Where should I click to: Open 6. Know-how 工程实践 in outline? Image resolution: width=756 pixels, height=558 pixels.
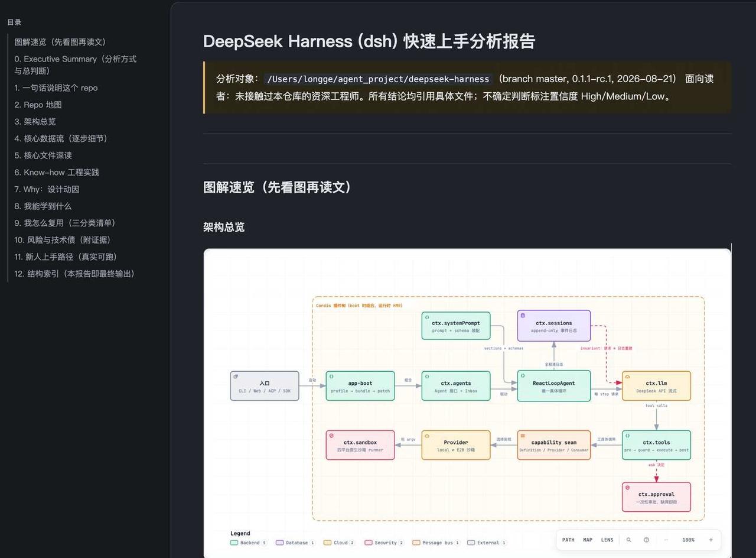tap(57, 172)
